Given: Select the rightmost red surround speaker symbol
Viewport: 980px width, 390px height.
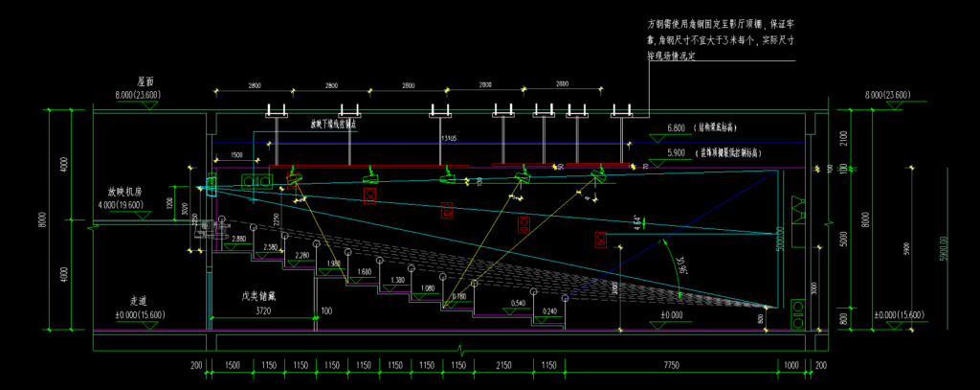Looking at the screenshot, I should pyautogui.click(x=601, y=237).
